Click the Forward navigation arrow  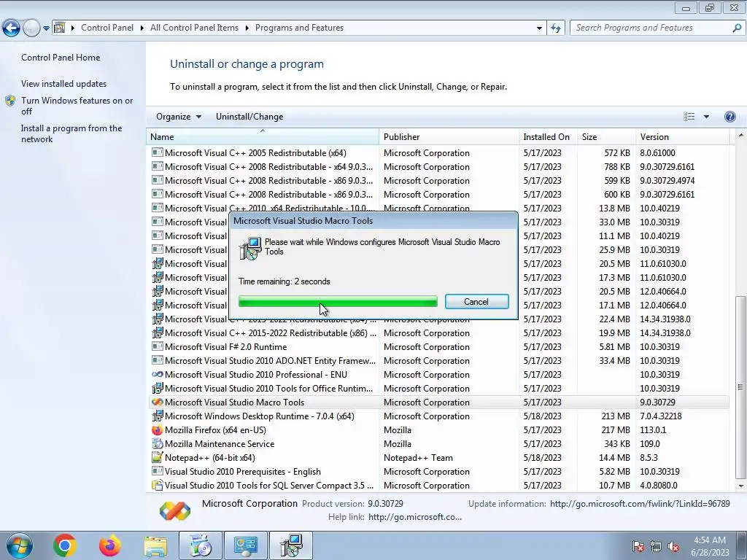(31, 28)
